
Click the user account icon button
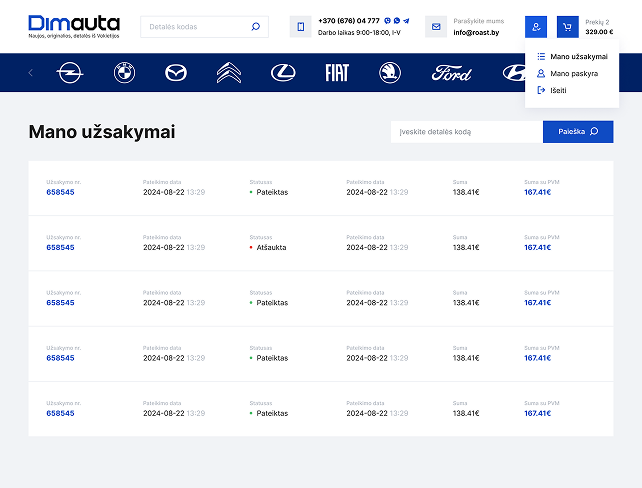pyautogui.click(x=536, y=27)
